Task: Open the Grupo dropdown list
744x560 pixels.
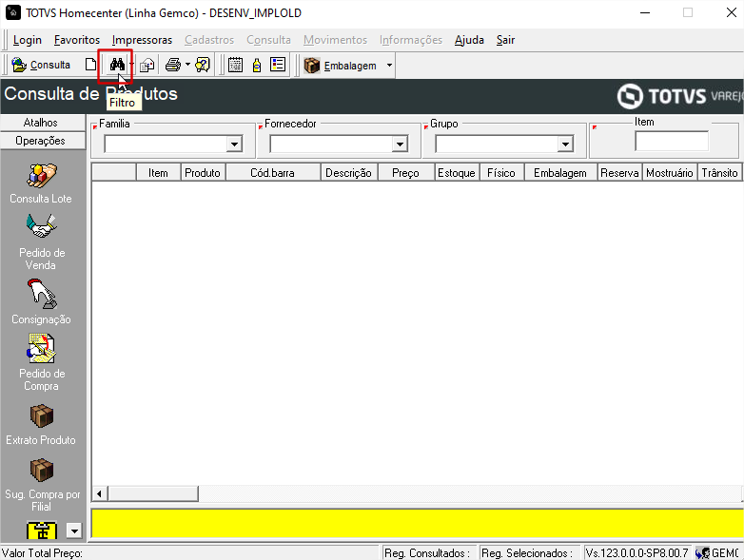Action: [x=565, y=145]
